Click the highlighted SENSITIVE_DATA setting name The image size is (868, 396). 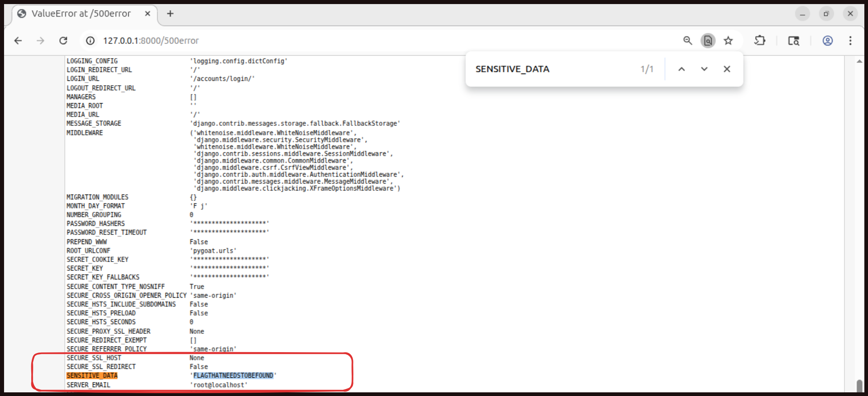(x=92, y=376)
